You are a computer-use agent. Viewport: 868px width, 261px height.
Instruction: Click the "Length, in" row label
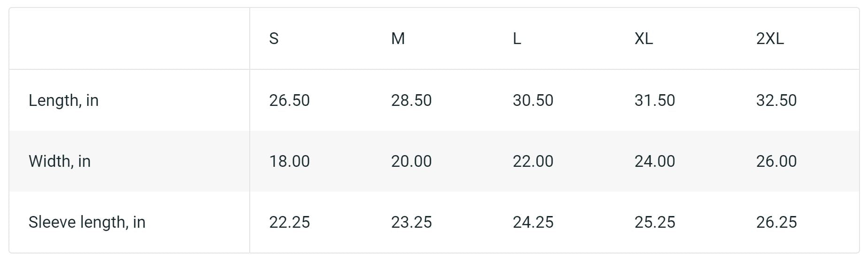point(63,100)
